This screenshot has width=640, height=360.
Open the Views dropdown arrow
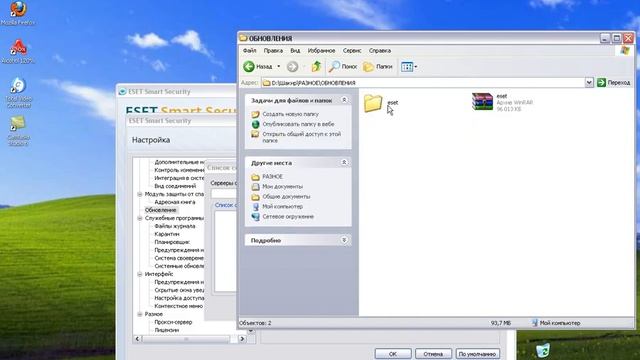[416, 67]
